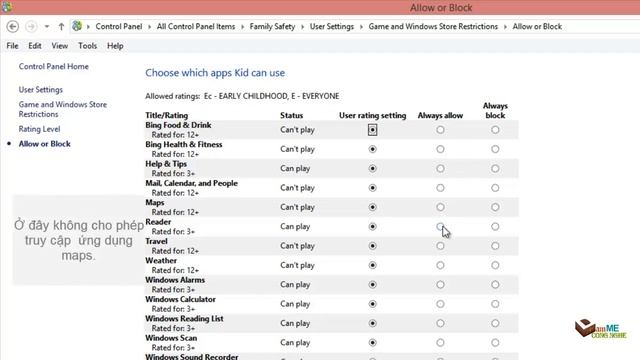Click "Choose which apps Kid can use" heading
The width and height of the screenshot is (640, 360).
pos(215,73)
